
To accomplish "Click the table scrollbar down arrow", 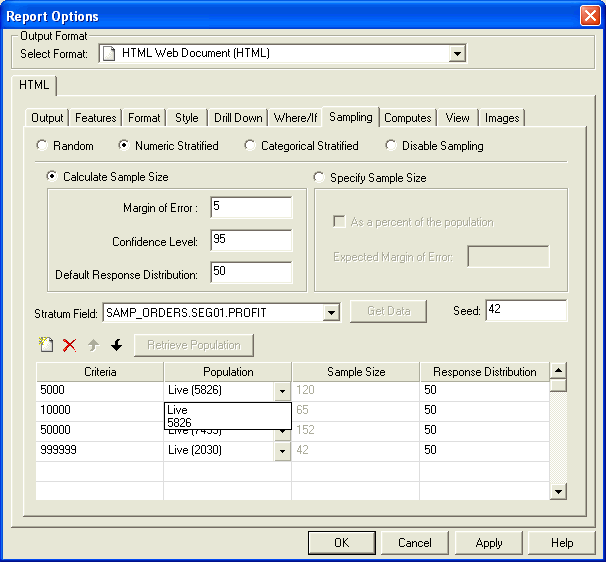I will [558, 492].
